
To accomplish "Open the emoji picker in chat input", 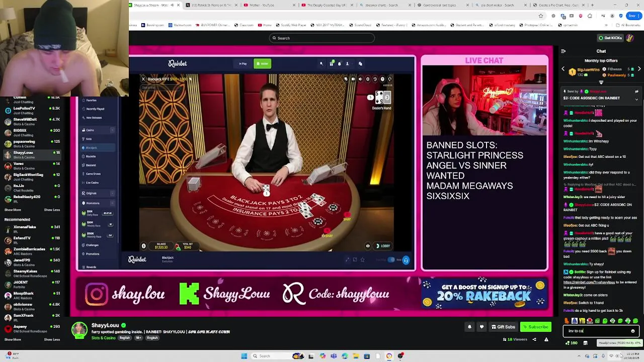I will coord(633,331).
